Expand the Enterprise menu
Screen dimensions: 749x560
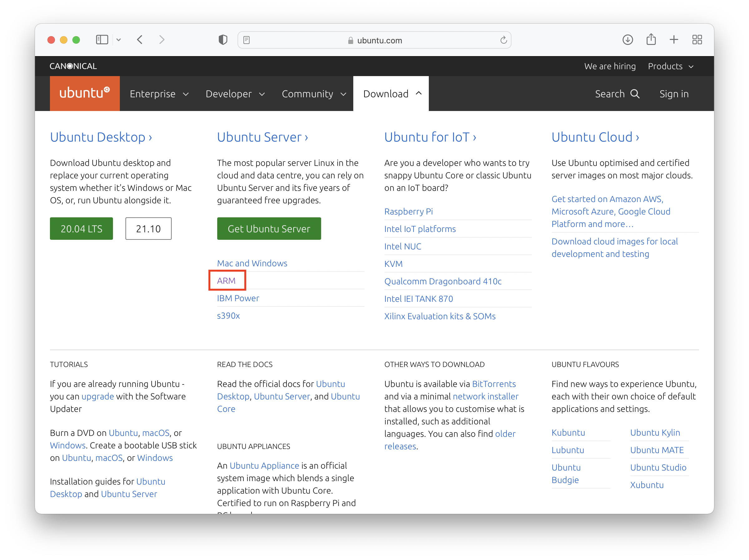tap(159, 94)
